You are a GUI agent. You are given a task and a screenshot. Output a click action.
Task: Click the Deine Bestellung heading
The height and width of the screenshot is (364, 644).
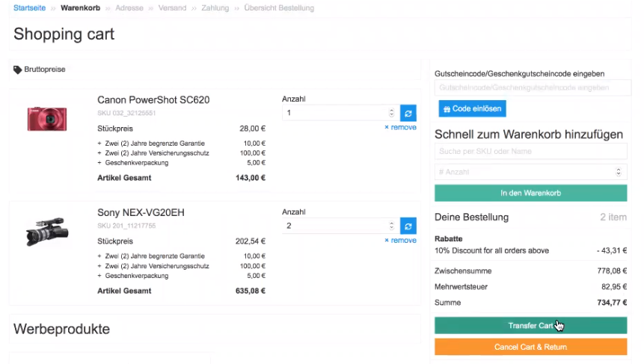click(471, 217)
